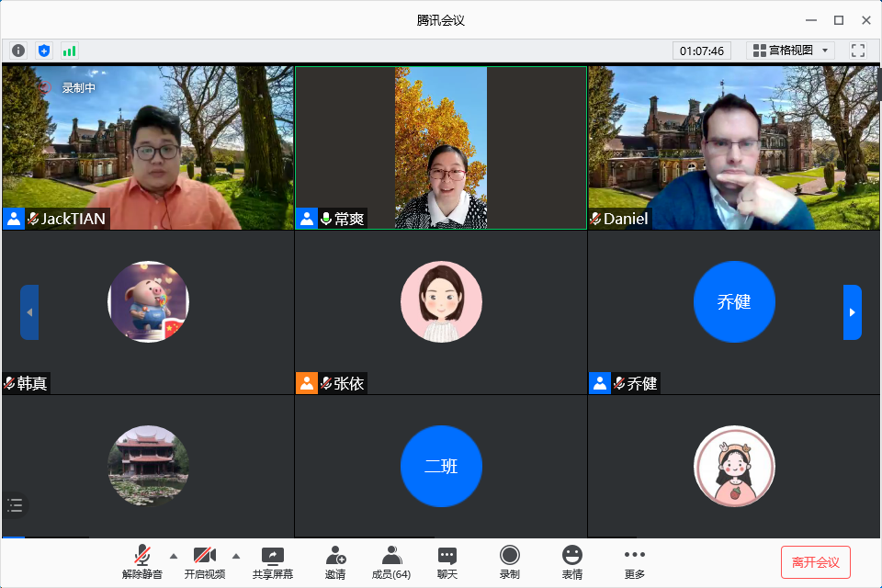Image resolution: width=882 pixels, height=588 pixels.
Task: Select 常爽's active speaker video tile
Action: (x=441, y=147)
